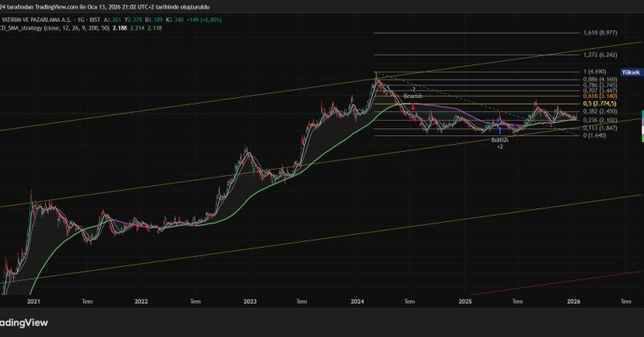Click the 2023 year label on time axis
Image resolution: width=644 pixels, height=337 pixels.
[250, 302]
